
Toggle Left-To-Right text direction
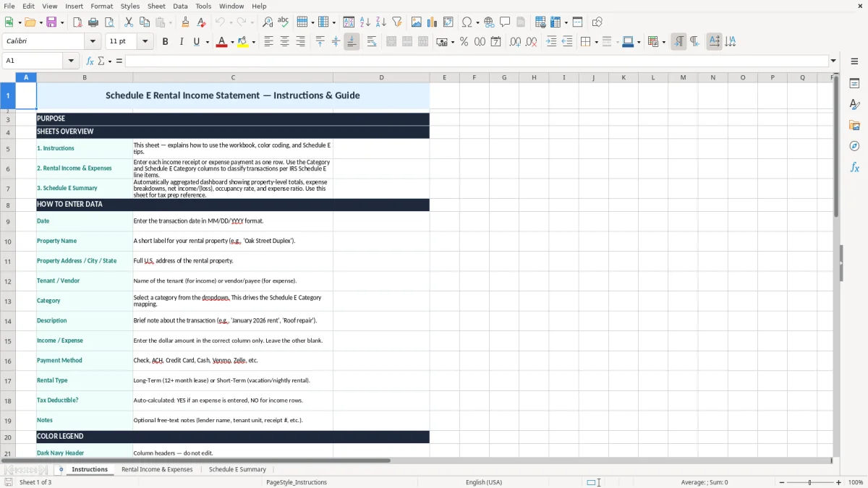[x=678, y=42]
